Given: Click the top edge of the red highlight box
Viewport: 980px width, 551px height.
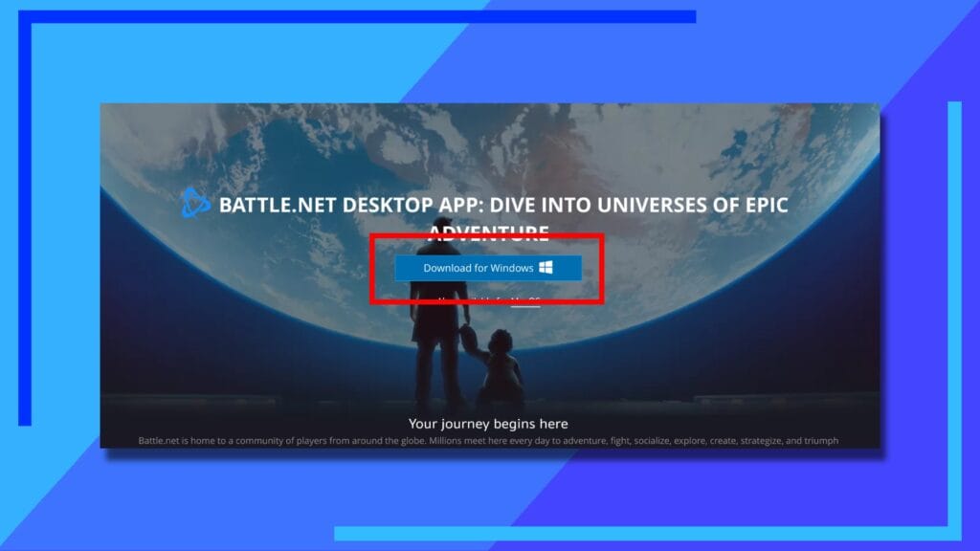Looking at the screenshot, I should point(488,234).
